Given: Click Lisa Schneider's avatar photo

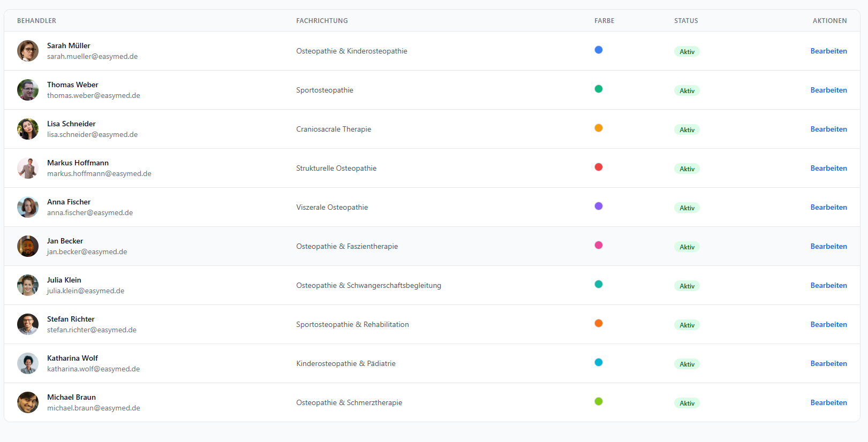Looking at the screenshot, I should (28, 129).
